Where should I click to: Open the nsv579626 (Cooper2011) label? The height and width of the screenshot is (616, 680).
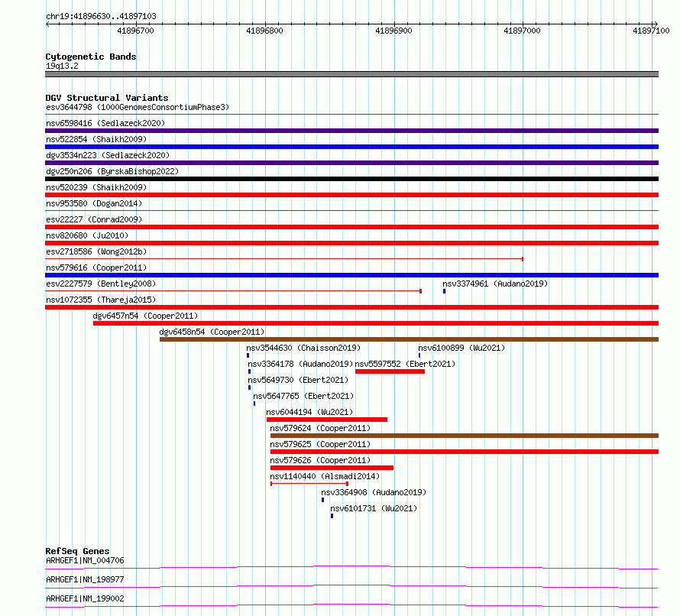[320, 460]
